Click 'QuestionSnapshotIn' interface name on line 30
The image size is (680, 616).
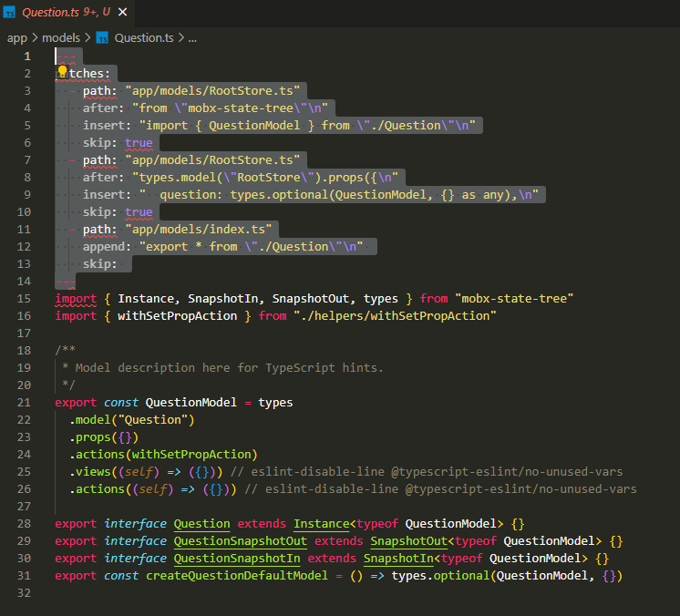[237, 559]
